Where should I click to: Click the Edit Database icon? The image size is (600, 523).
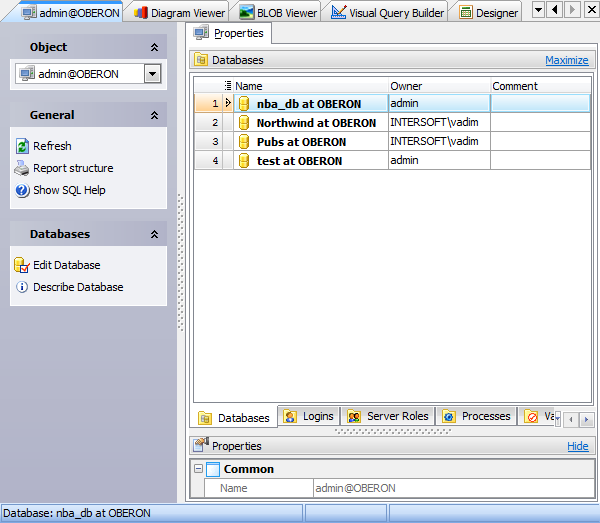click(x=22, y=265)
